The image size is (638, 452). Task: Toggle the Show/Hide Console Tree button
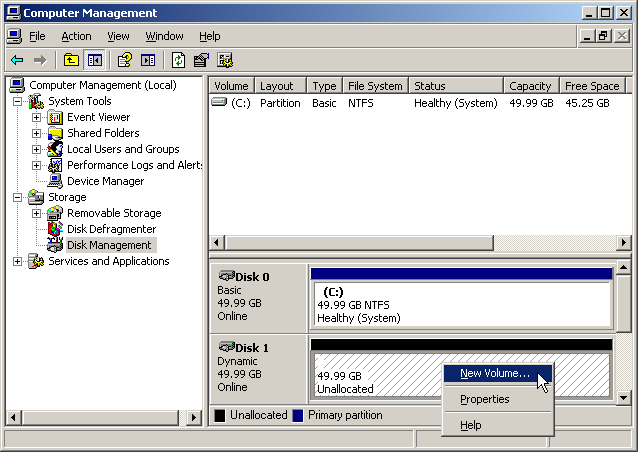[x=94, y=60]
